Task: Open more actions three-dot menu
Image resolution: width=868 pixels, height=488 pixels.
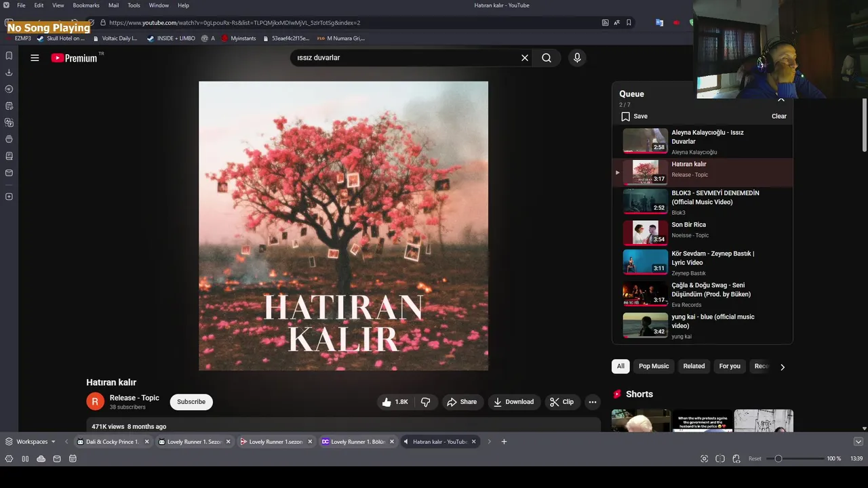Action: (593, 402)
